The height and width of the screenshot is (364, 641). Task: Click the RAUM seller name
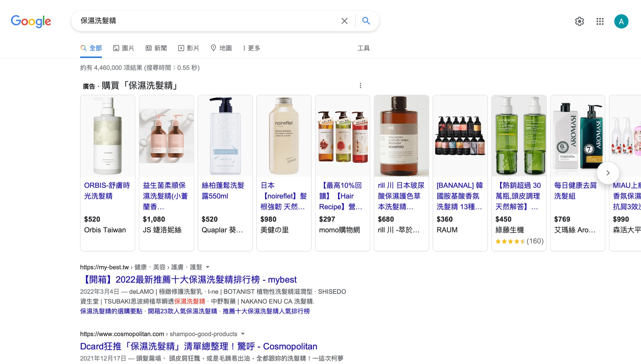coord(447,230)
